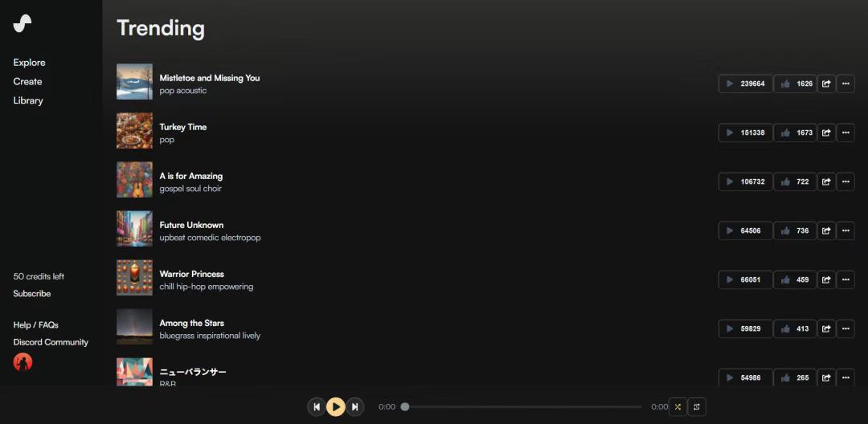This screenshot has height=424, width=868.
Task: Click the Subscribe link
Action: 32,294
